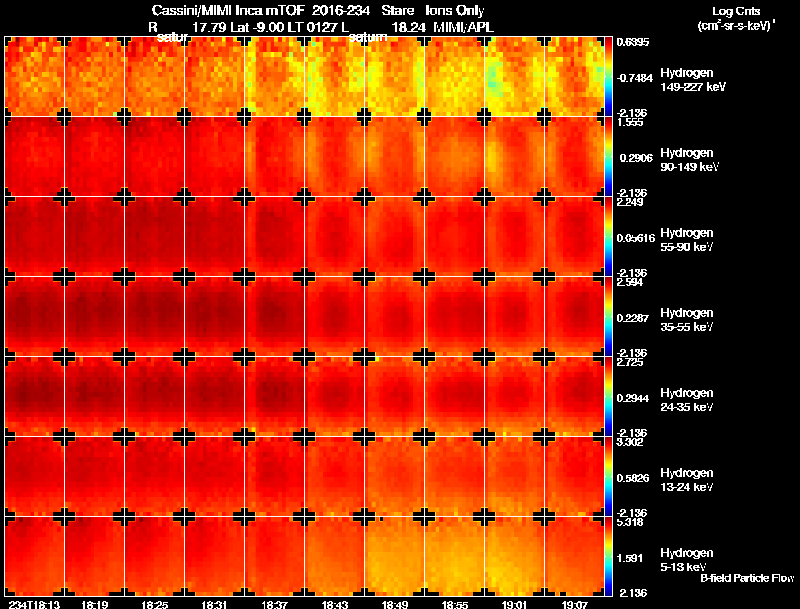Click the 18:49 time axis label
Screen dimensions: 800x609
tap(395, 604)
